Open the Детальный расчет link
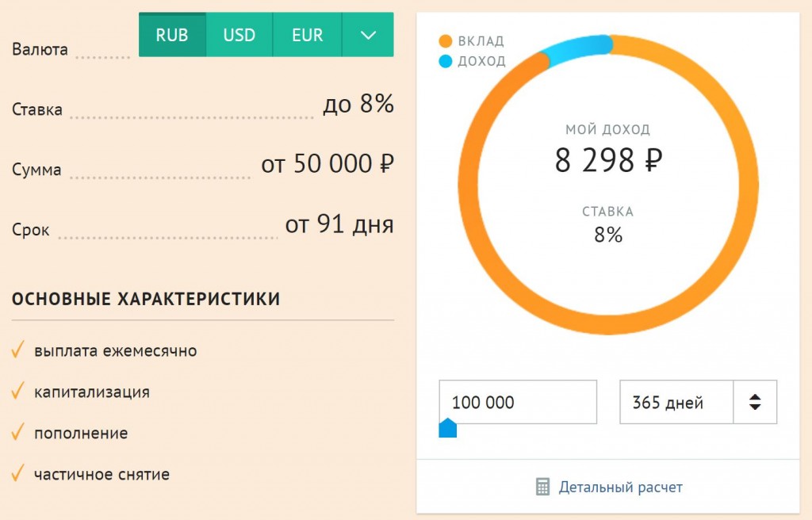The height and width of the screenshot is (520, 812). (x=620, y=487)
